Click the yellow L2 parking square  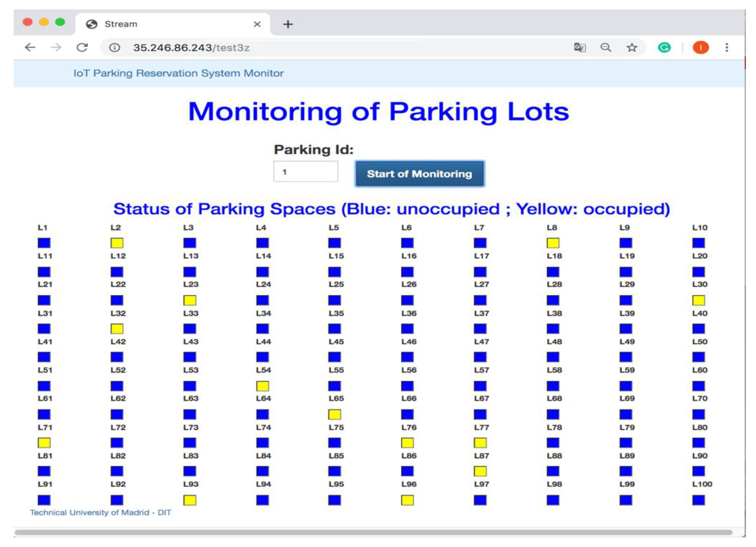pos(117,243)
